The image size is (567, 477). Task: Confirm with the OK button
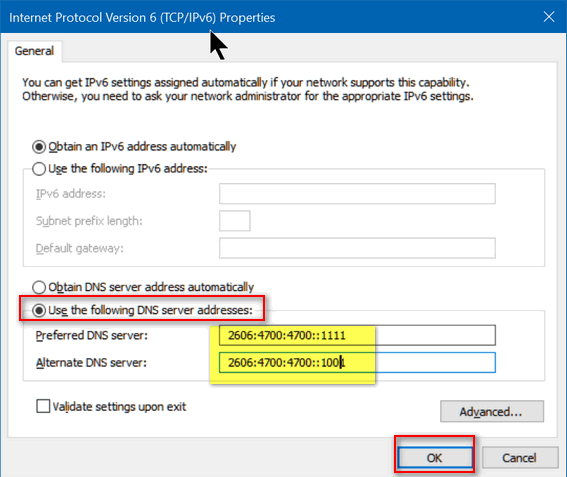pyautogui.click(x=435, y=458)
